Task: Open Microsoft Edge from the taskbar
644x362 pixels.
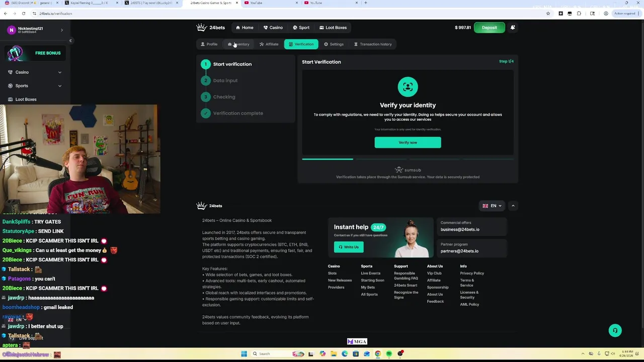Action: pos(345,354)
